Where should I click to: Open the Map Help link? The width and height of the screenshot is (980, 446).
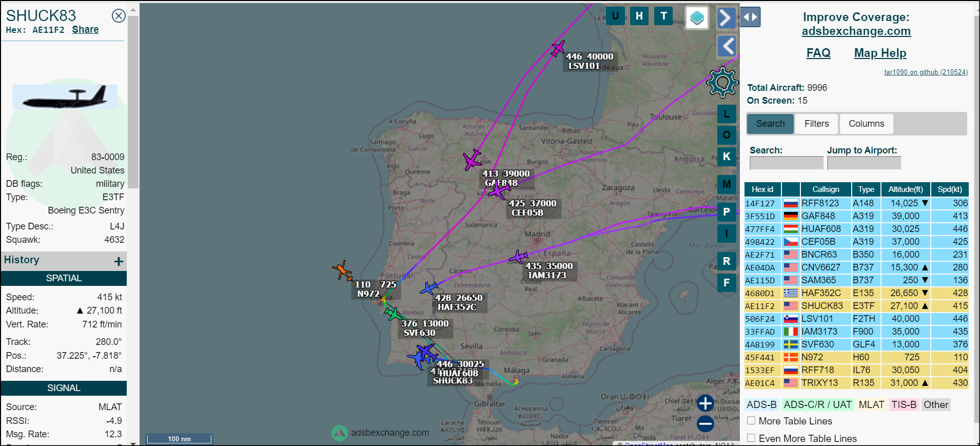(x=880, y=53)
